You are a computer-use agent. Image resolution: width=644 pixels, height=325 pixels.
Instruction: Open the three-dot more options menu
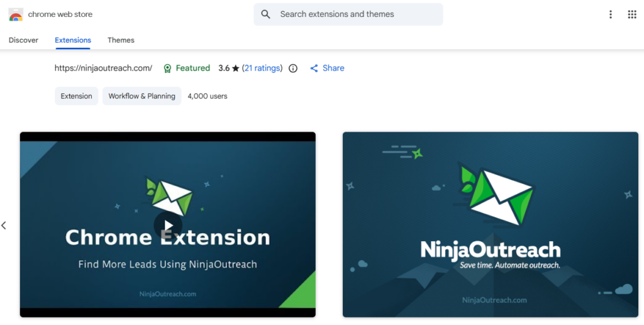(610, 14)
